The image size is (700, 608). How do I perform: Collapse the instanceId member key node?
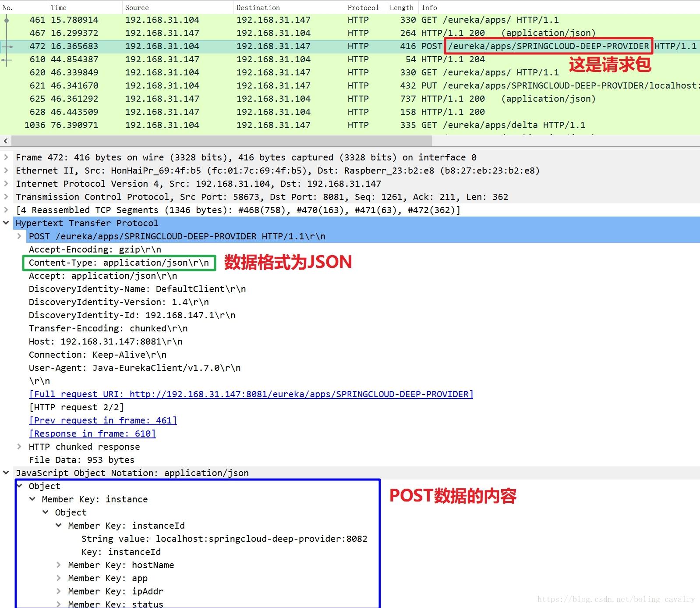(59, 525)
